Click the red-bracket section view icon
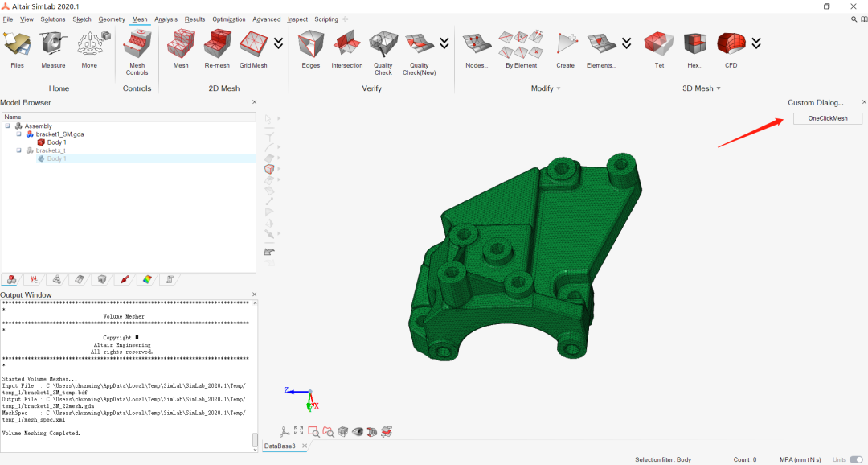 pos(372,431)
